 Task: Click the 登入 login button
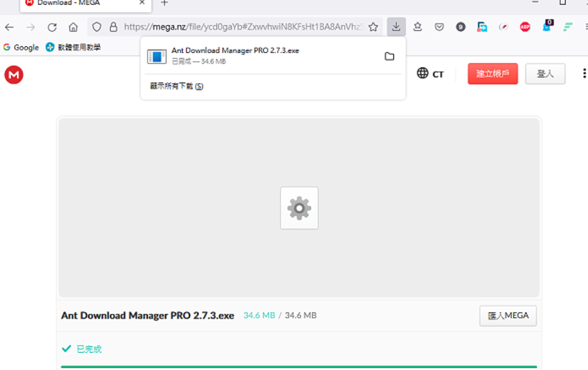[545, 73]
